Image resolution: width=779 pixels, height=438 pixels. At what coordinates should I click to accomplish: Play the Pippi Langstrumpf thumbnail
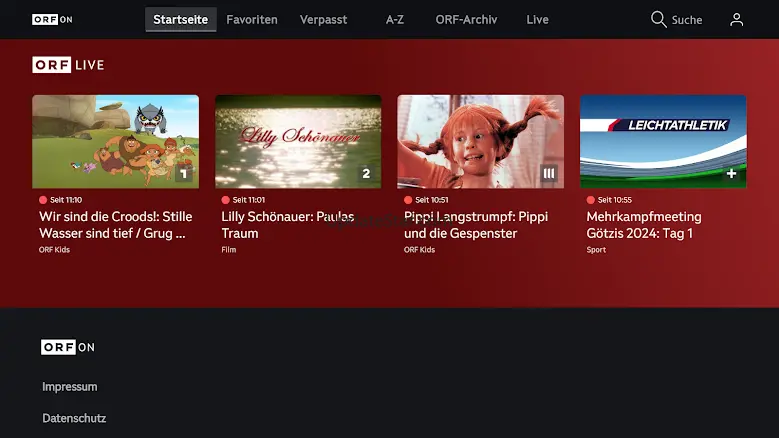tap(480, 142)
